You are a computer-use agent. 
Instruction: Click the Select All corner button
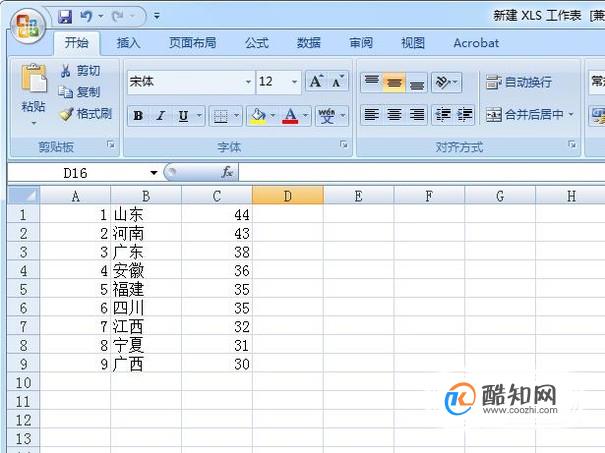pyautogui.click(x=24, y=196)
